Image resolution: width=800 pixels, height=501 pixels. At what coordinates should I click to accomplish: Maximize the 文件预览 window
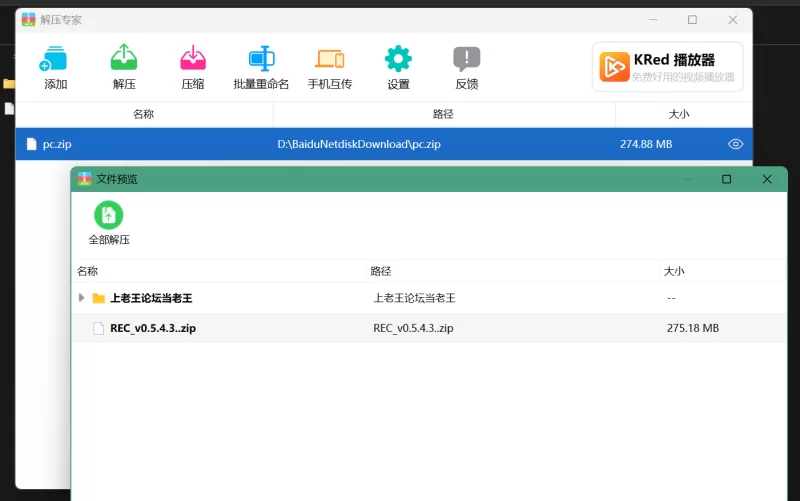click(726, 179)
